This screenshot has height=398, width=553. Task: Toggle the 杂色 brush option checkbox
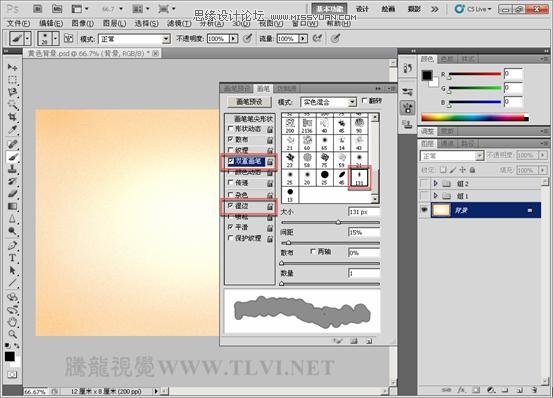(231, 195)
